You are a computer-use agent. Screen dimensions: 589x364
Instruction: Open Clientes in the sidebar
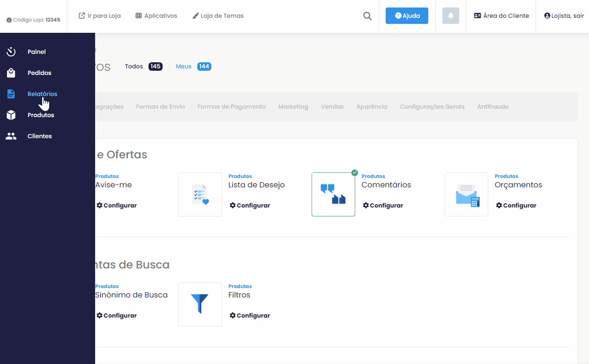[39, 136]
